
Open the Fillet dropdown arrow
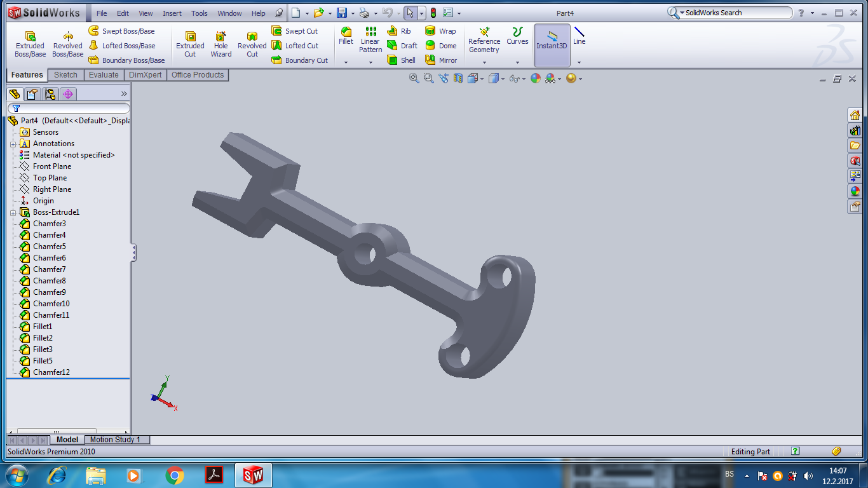point(346,62)
